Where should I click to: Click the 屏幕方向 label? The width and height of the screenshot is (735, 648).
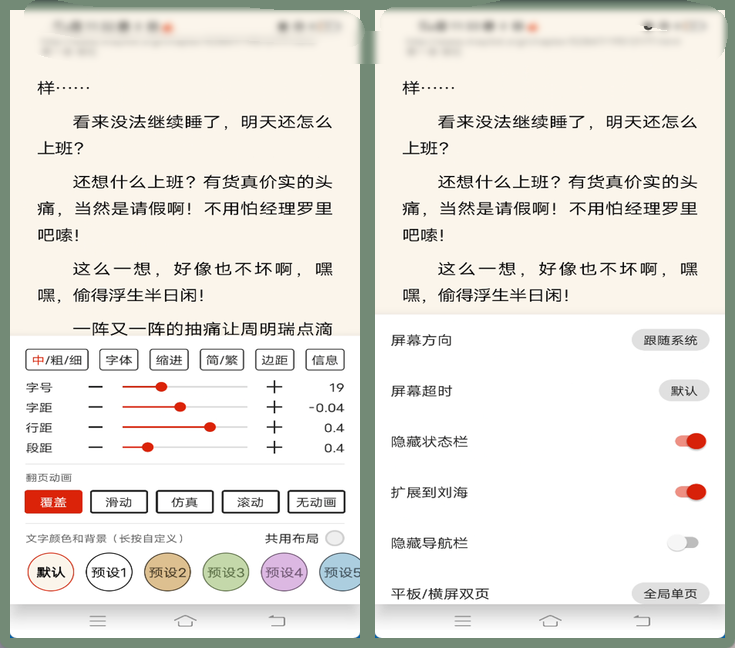[x=421, y=340]
